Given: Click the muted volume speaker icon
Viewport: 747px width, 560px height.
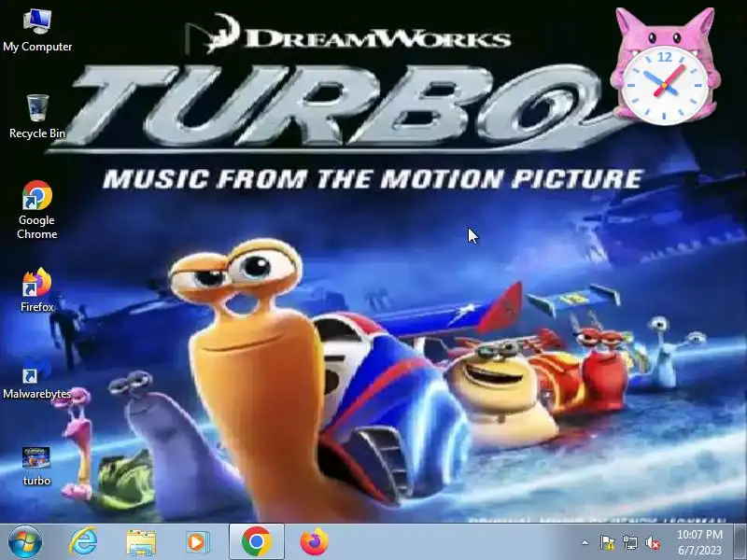Looking at the screenshot, I should 653,542.
